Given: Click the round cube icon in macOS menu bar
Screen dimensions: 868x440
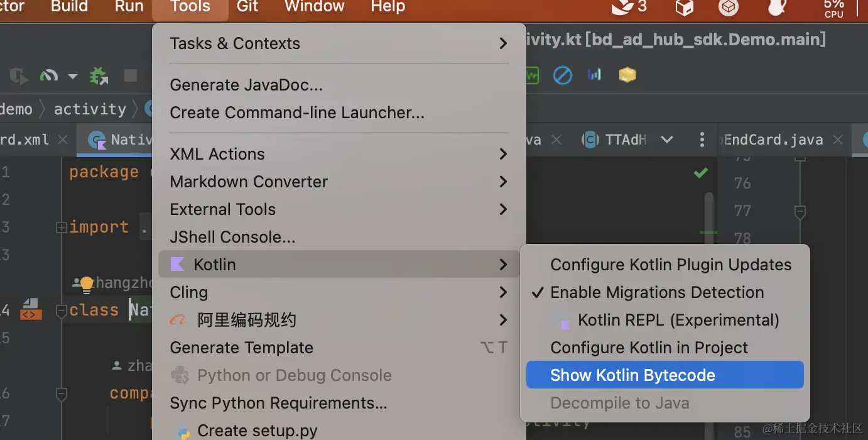Looking at the screenshot, I should (x=729, y=8).
